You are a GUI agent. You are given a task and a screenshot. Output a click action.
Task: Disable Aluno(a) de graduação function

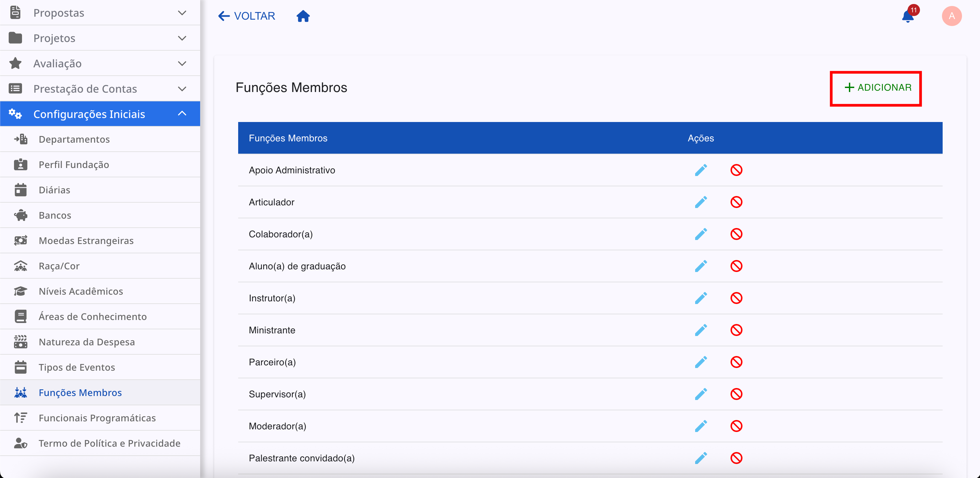point(736,266)
